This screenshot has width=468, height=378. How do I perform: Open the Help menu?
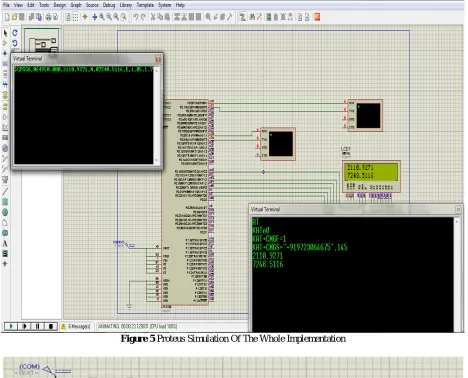coord(180,5)
